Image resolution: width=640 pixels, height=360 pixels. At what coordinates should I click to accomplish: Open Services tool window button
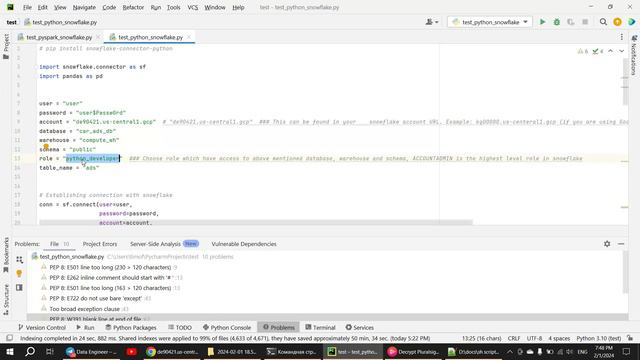click(360, 327)
